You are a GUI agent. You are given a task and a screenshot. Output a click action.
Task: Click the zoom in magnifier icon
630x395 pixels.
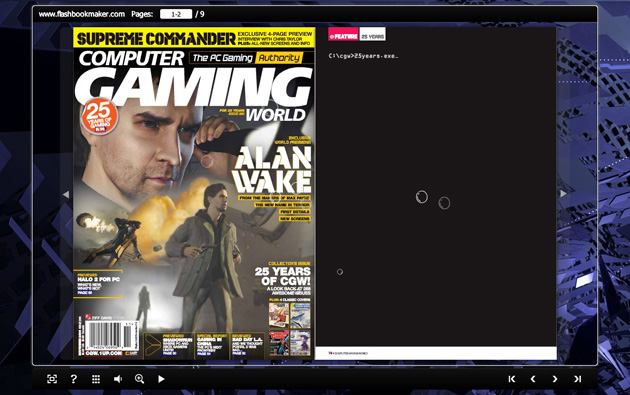point(139,379)
